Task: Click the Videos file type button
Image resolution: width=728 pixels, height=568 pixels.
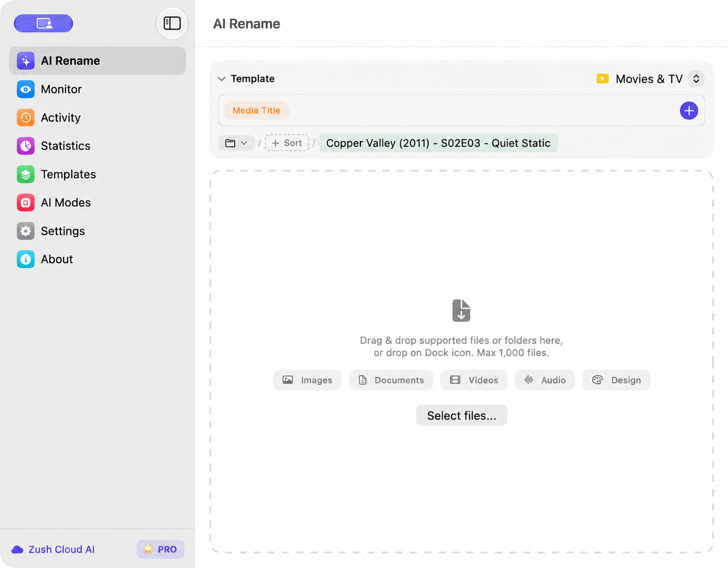Action: (474, 380)
